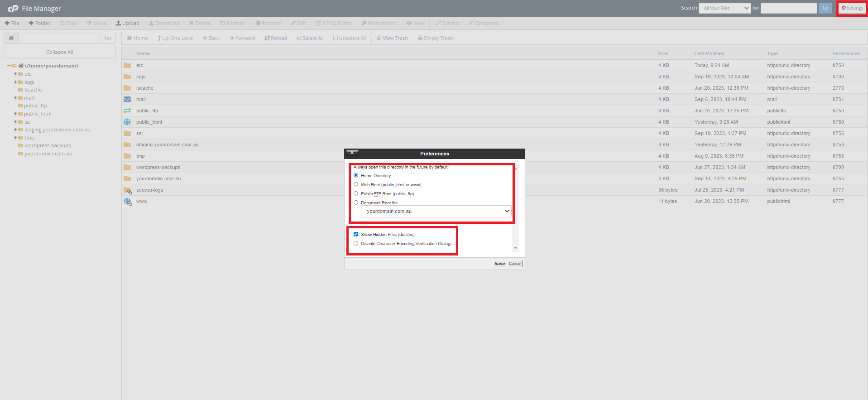Screen dimensions: 868x400
Task: Expand the logs folder in the tree
Action: pos(15,82)
